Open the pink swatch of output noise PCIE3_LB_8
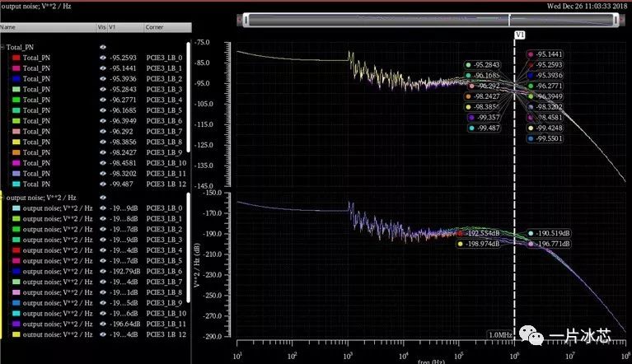The height and width of the screenshot is (364, 632). pos(16,292)
